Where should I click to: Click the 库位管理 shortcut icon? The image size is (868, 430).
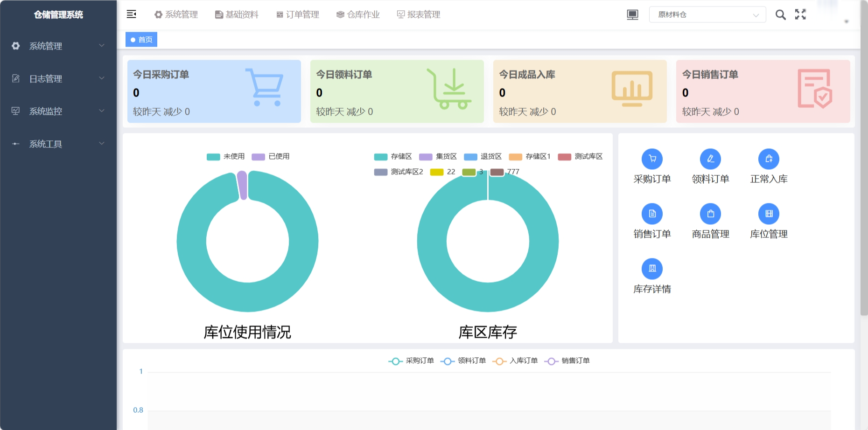[769, 214]
